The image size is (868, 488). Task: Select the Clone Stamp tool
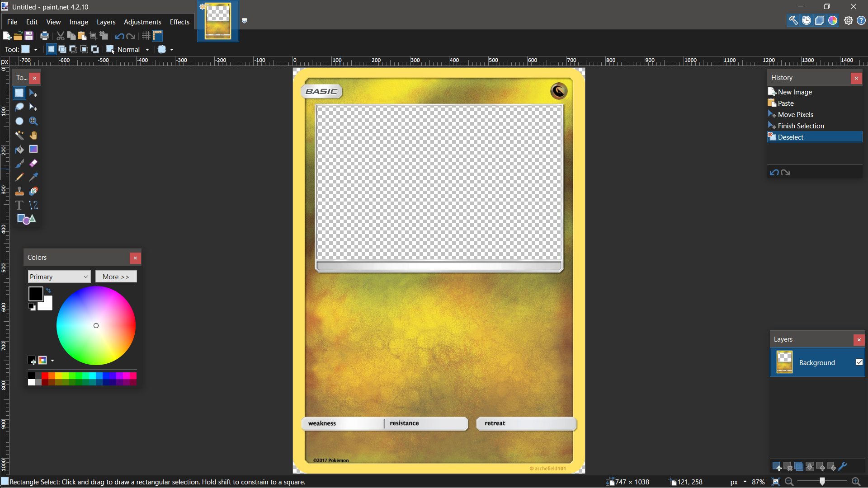[19, 191]
